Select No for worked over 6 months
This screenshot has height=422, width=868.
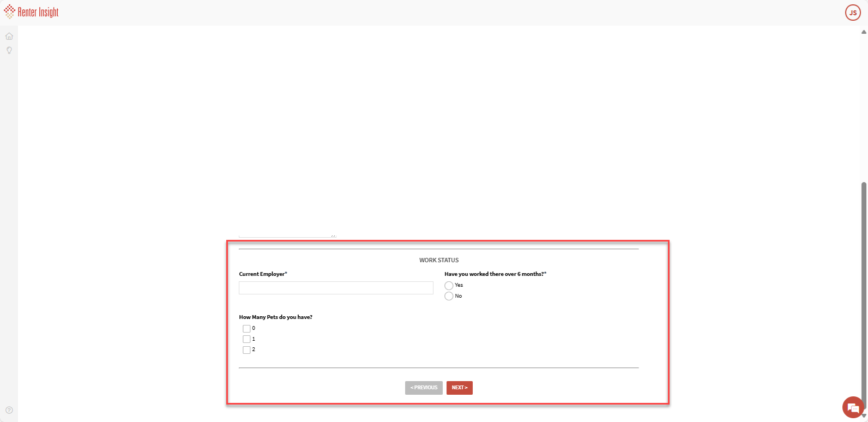click(x=449, y=296)
